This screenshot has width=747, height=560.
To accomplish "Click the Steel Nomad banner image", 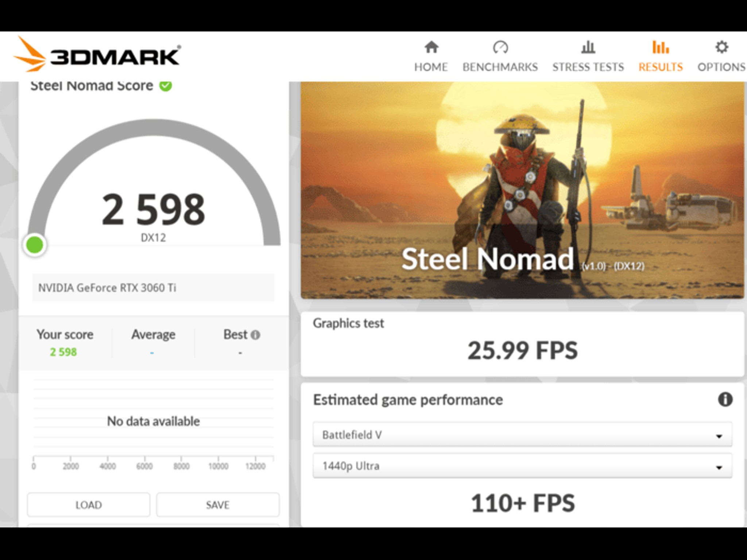I will [x=522, y=190].
